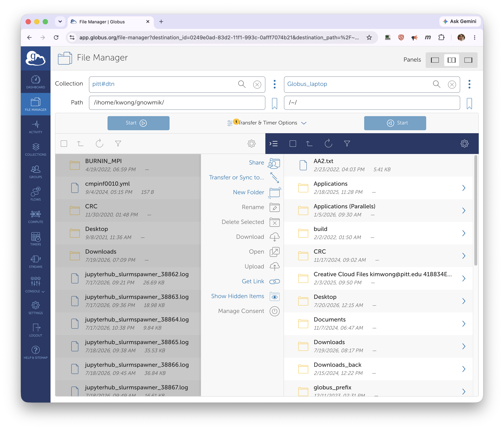Toggle Show Hidden Items

pos(245,296)
